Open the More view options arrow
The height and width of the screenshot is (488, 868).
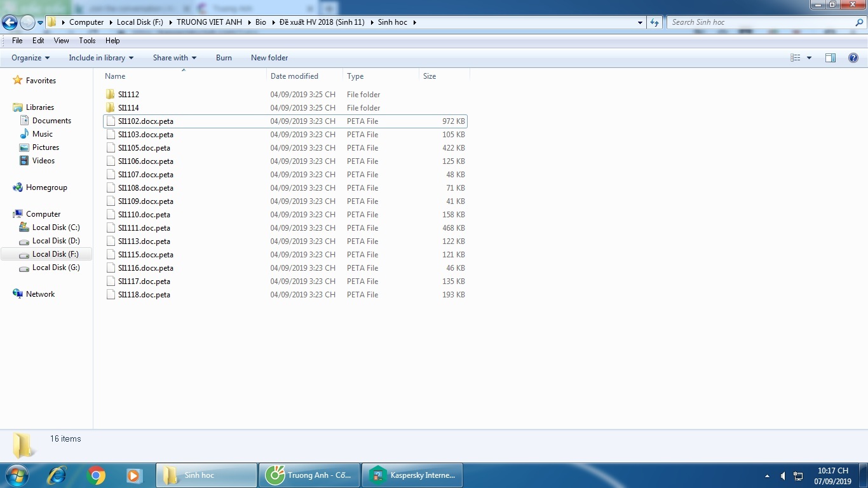809,58
